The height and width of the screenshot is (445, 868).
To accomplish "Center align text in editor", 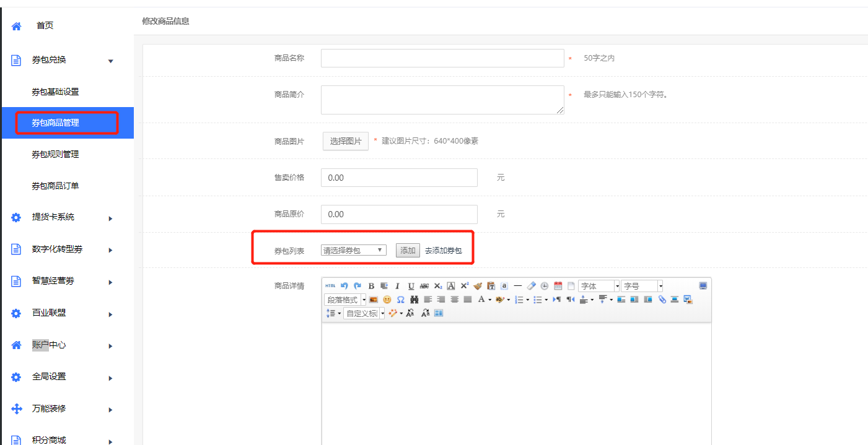I will (455, 300).
